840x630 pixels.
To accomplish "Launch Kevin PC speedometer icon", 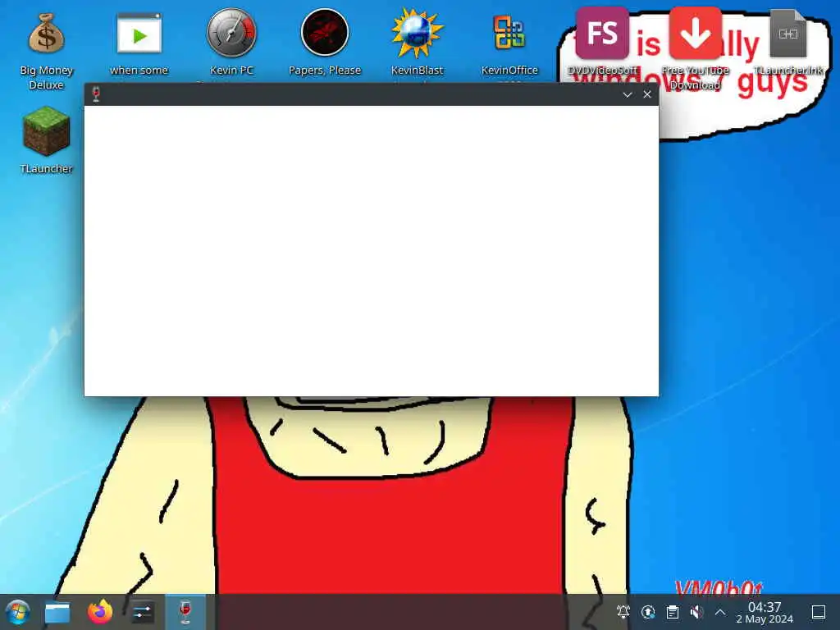I will point(231,33).
